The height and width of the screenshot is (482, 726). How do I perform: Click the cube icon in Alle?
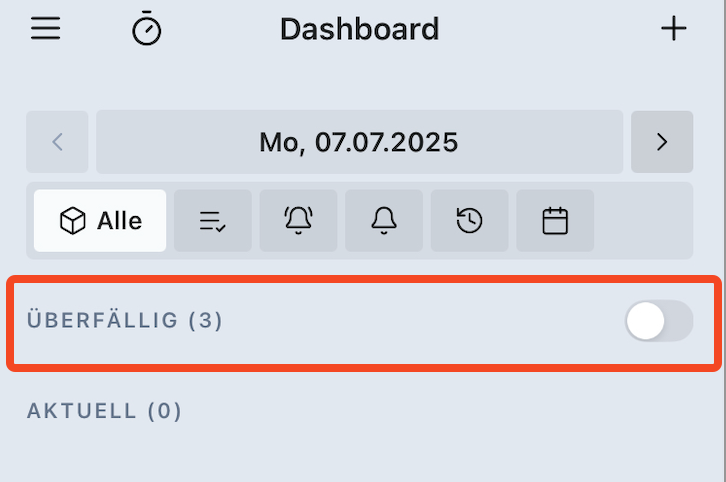73,220
